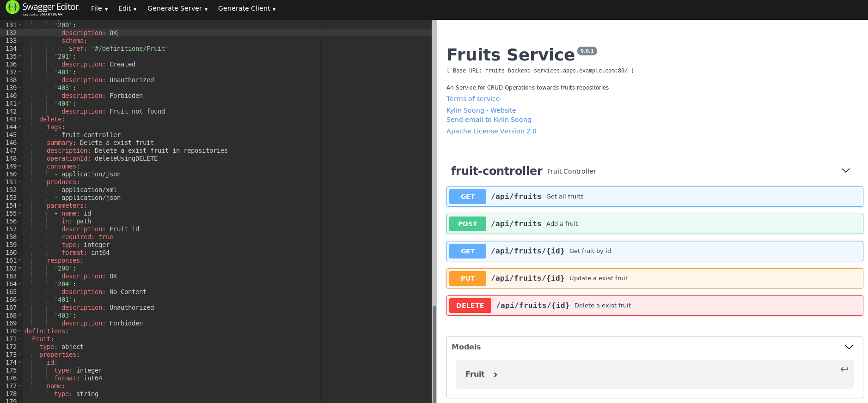This screenshot has width=868, height=403.
Task: Open the Generate Client menu
Action: 247,8
